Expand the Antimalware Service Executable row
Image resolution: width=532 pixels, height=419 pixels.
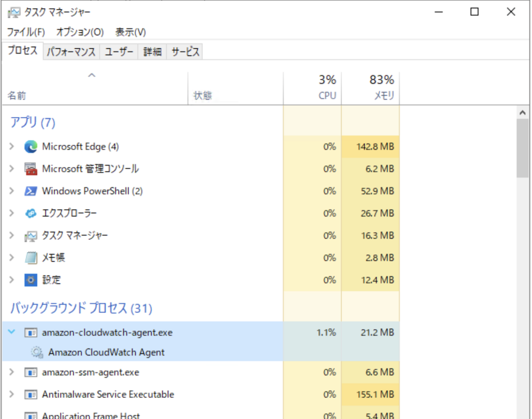click(x=12, y=395)
